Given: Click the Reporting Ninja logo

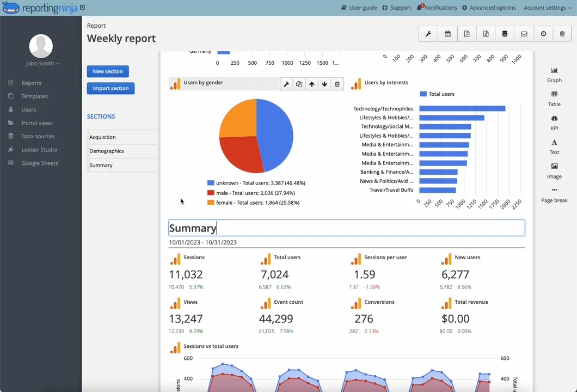Looking at the screenshot, I should (40, 8).
